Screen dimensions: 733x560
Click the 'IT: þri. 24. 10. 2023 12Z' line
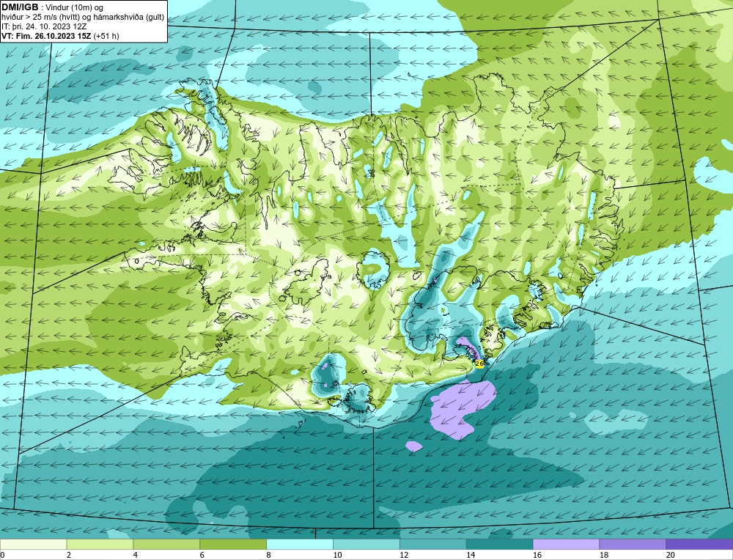click(44, 26)
